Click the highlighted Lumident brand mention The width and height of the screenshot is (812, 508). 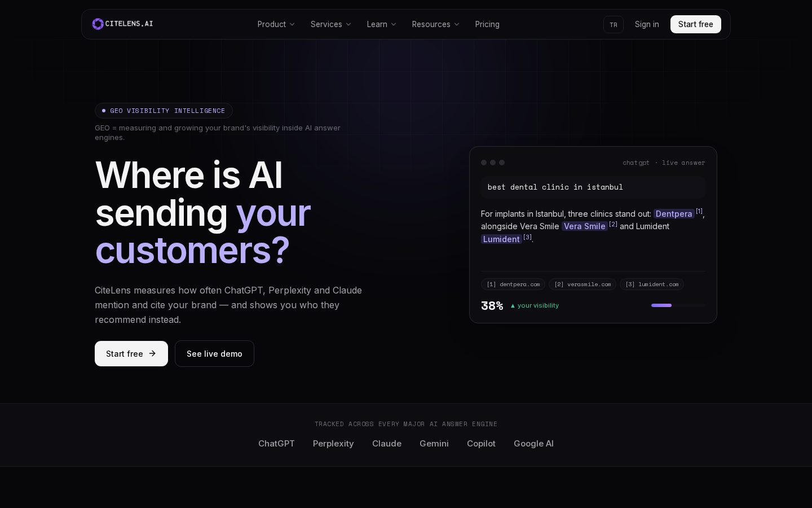click(501, 239)
